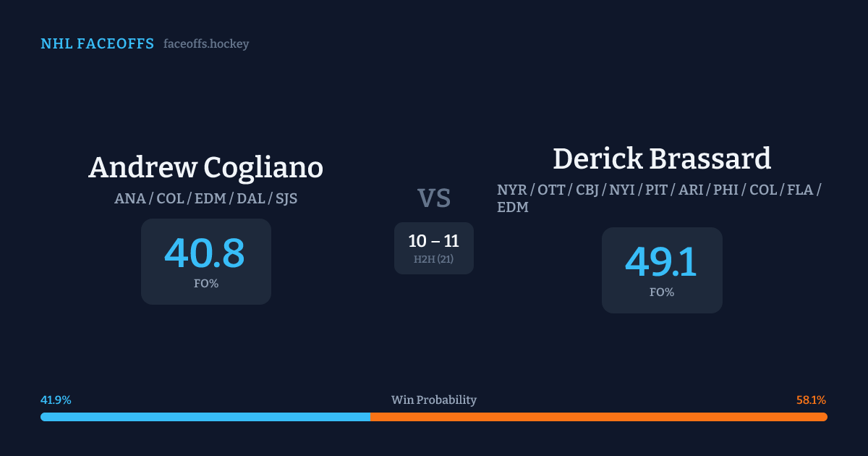Click the 40.8 faceoff percentage number
The height and width of the screenshot is (456, 868).
coord(205,253)
